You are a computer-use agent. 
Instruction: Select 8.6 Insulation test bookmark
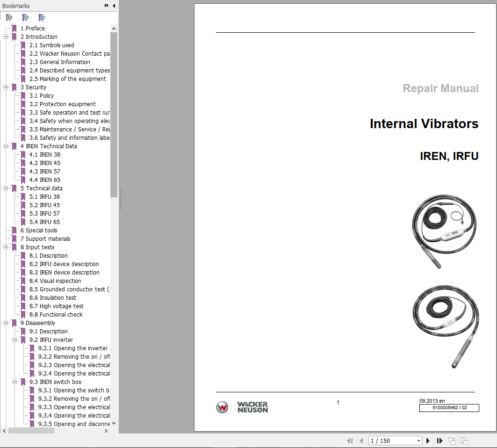click(x=53, y=298)
